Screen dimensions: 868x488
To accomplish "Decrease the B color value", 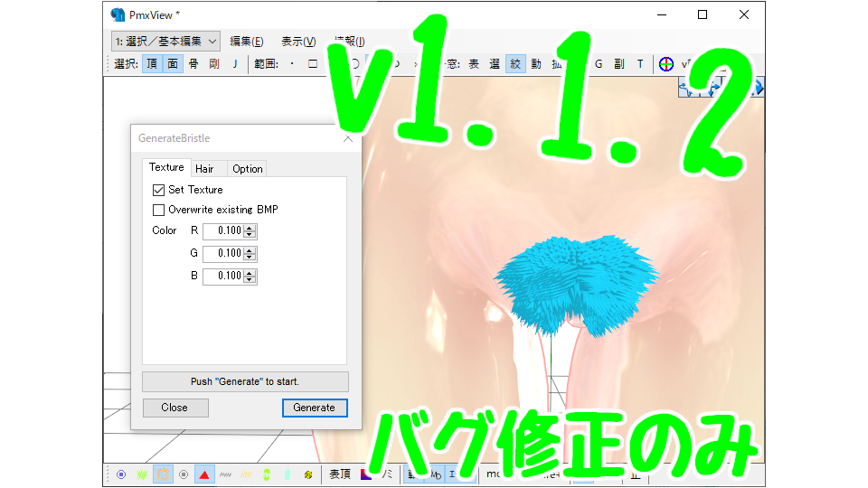I will 250,280.
